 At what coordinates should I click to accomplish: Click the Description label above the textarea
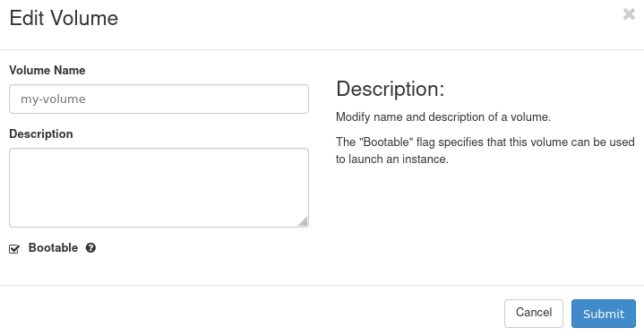(x=41, y=134)
